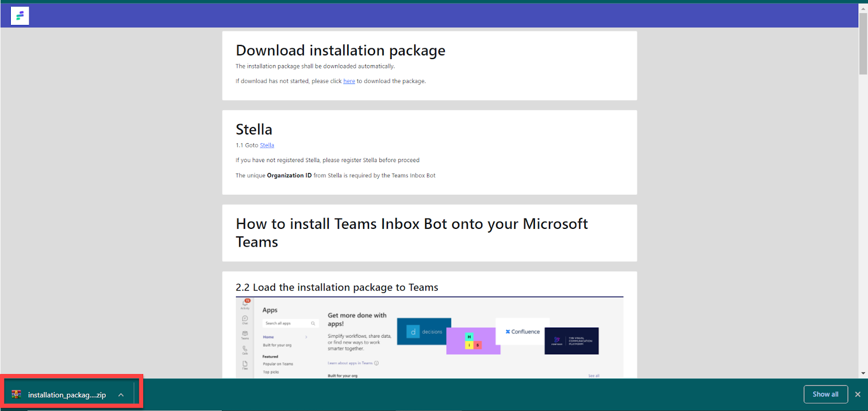Viewport: 868px width, 411px height.
Task: Click 'If you have not registered Stella' sentence
Action: pyautogui.click(x=328, y=160)
